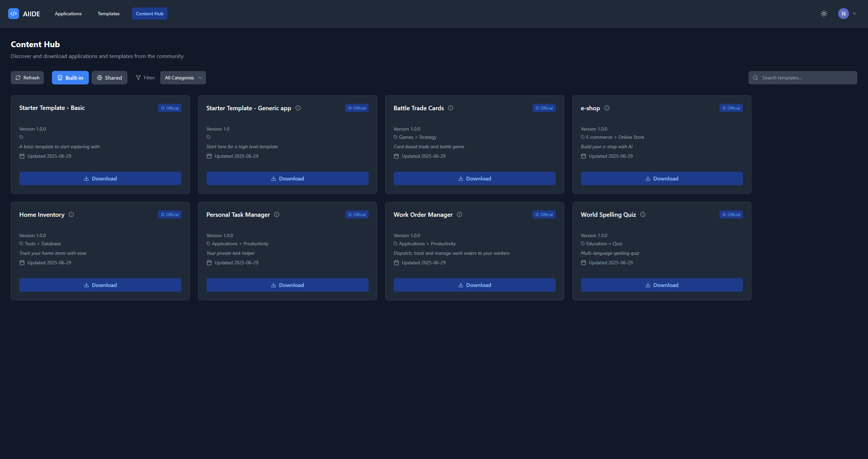Click the Official badge on e-shop card

pyautogui.click(x=731, y=108)
